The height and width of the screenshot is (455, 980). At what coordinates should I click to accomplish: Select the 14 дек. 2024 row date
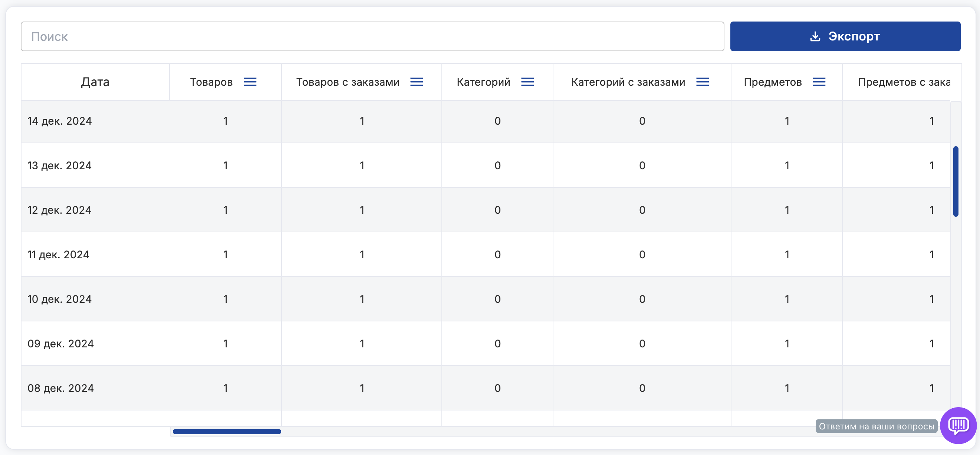(x=60, y=121)
